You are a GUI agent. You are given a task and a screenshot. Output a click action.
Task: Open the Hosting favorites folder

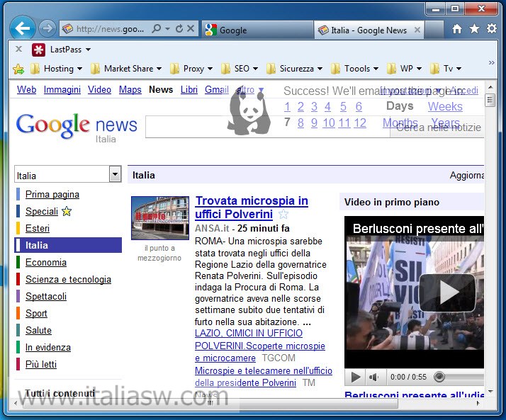pos(57,69)
